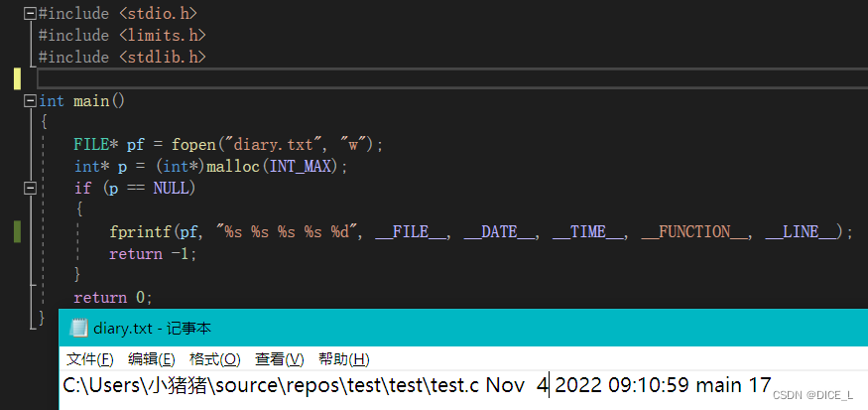Click the return -1; statement
Screen dimensions: 868x410
pos(153,254)
